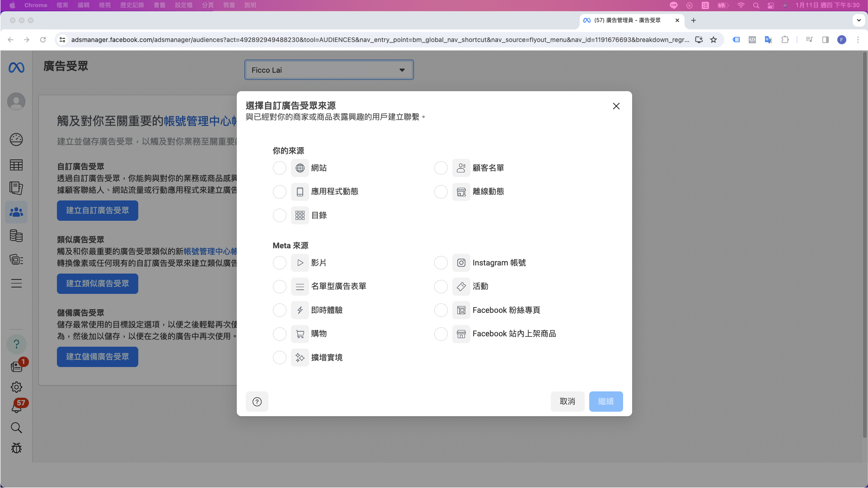This screenshot has height=488, width=868.
Task: Open the 檔案 menu in menu bar
Action: 62,5
